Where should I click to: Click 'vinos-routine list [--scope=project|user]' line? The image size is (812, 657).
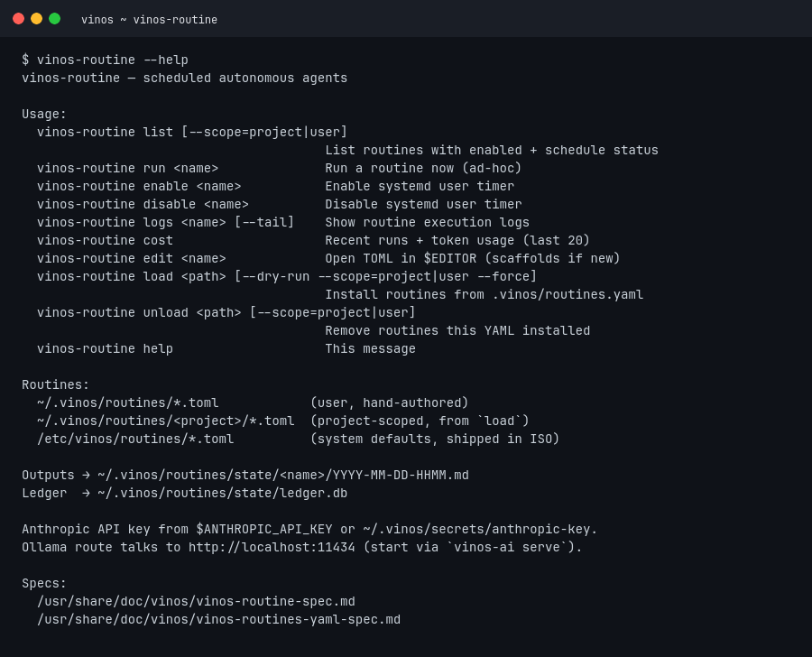click(191, 132)
